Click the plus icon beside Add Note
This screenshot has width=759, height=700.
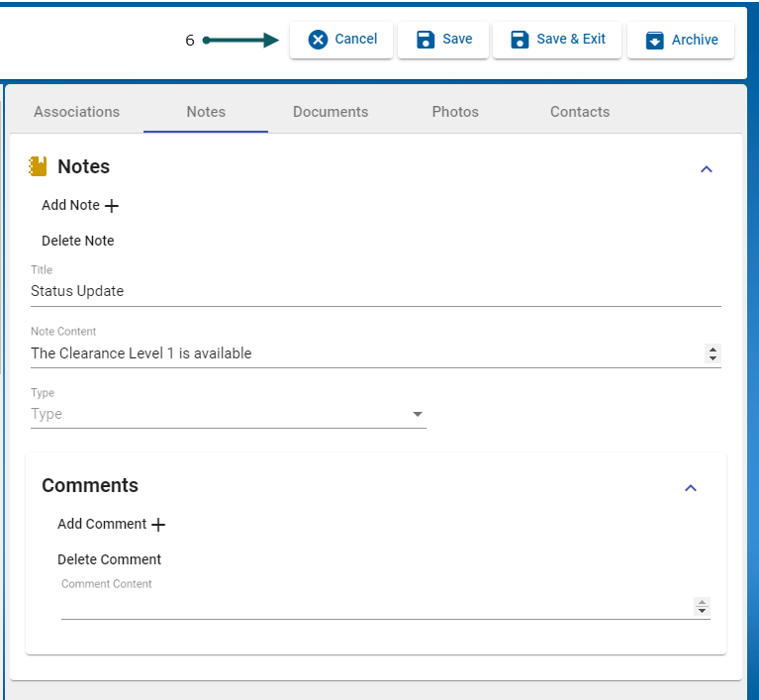(112, 206)
